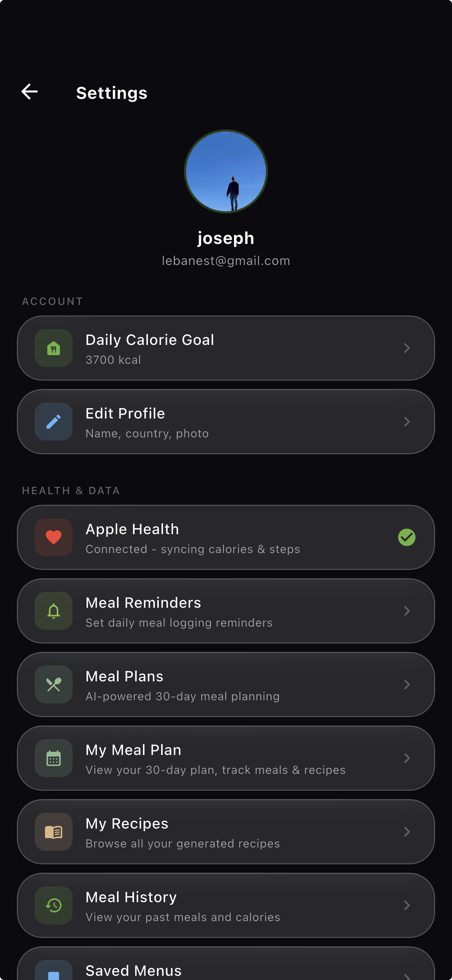The height and width of the screenshot is (980, 452).
Task: Open My Recipes list item
Action: coord(225,832)
